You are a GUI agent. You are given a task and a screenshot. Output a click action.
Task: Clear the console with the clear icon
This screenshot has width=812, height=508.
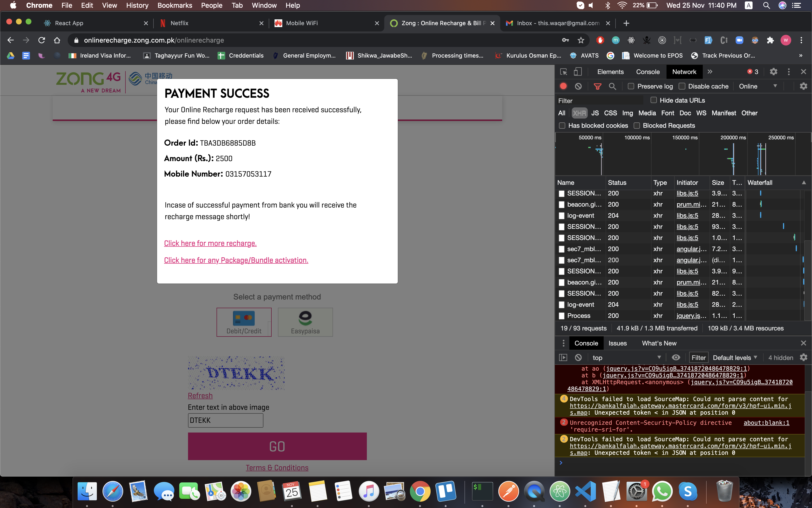(578, 358)
